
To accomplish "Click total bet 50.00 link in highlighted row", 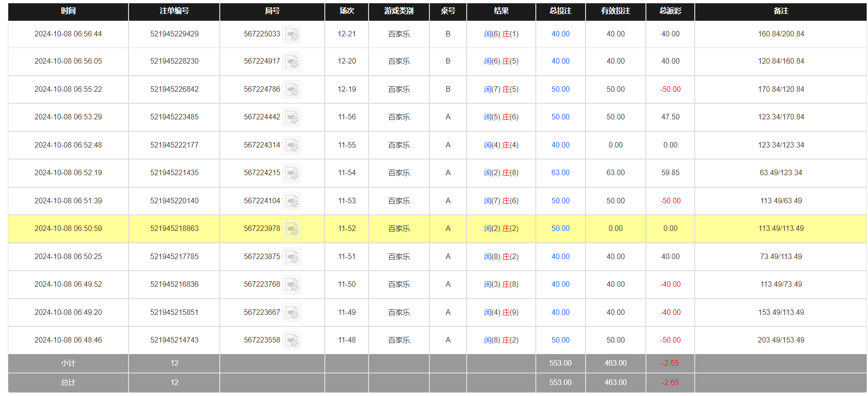I will tap(560, 228).
